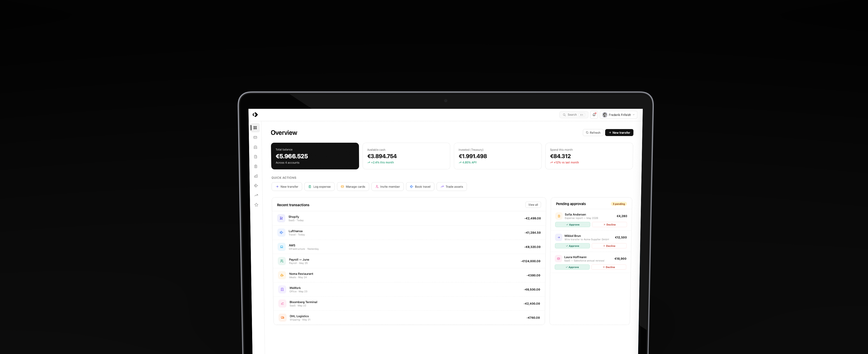Click the DHL Logistics truck icon
Screen dimensions: 868x354
pyautogui.click(x=282, y=318)
